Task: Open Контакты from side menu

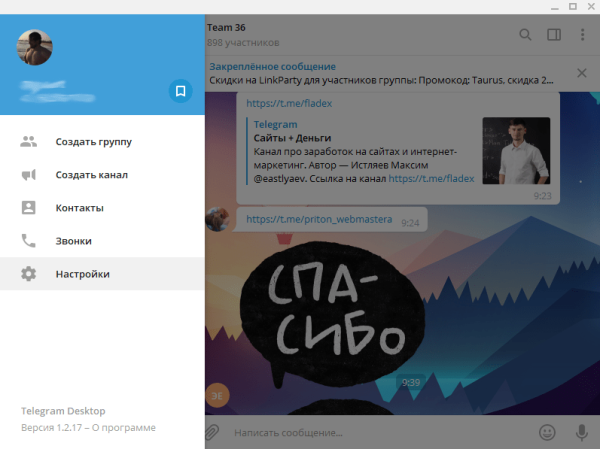Action: (79, 208)
